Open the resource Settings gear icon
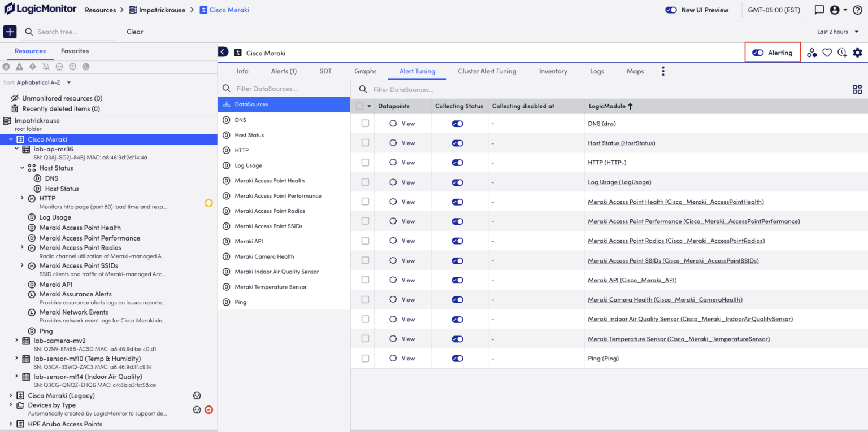The width and height of the screenshot is (868, 432). [857, 52]
